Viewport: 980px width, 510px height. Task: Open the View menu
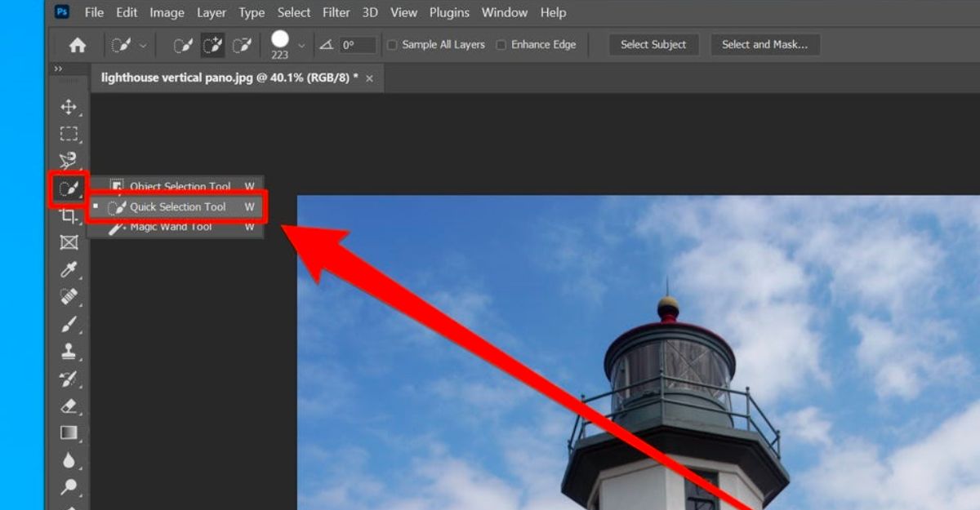[403, 12]
